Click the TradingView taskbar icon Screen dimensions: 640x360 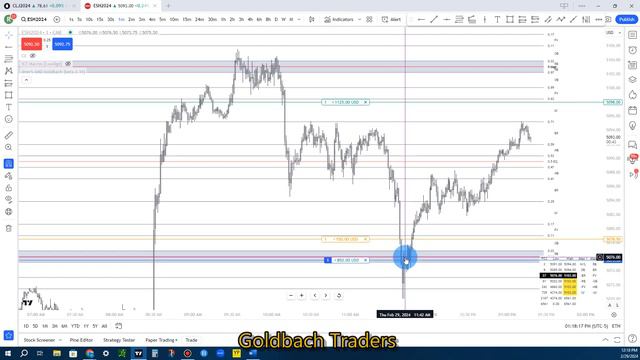pos(138,353)
